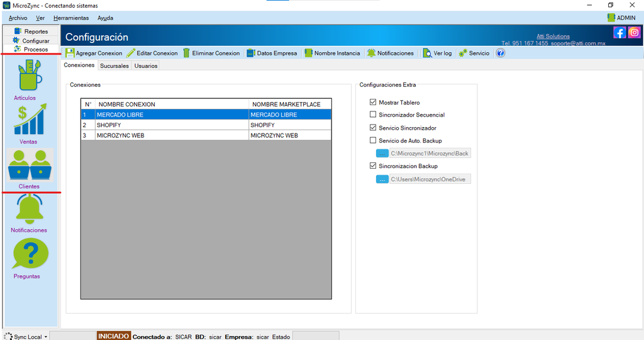Open the Atti Solutions link
Screen dimensions: 644x340
553,36
